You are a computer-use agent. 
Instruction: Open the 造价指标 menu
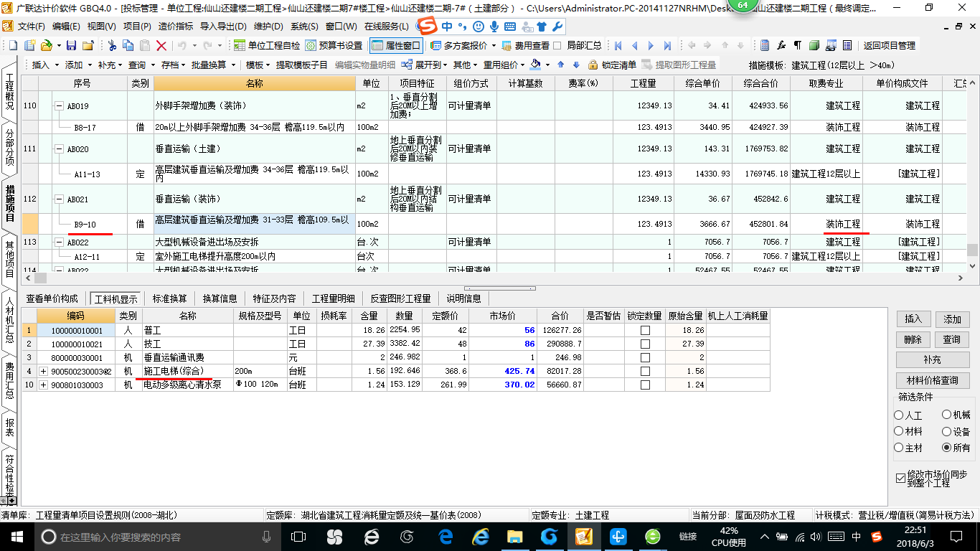point(176,27)
